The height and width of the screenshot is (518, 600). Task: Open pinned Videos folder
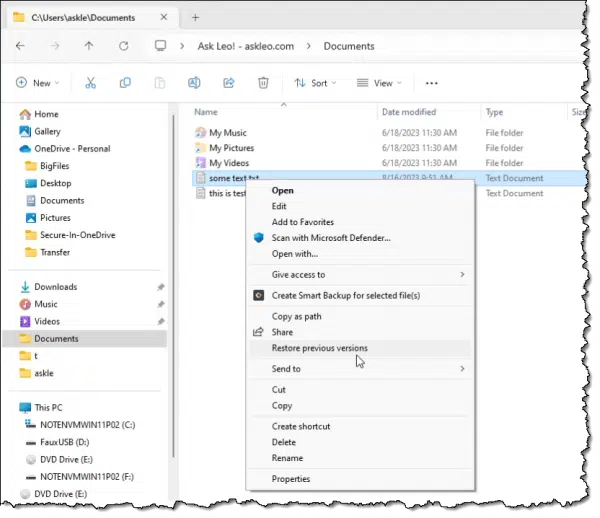click(x=47, y=321)
